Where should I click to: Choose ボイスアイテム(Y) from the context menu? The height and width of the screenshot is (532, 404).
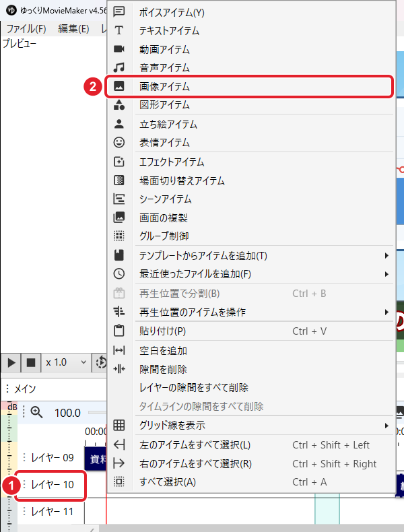tap(250, 13)
